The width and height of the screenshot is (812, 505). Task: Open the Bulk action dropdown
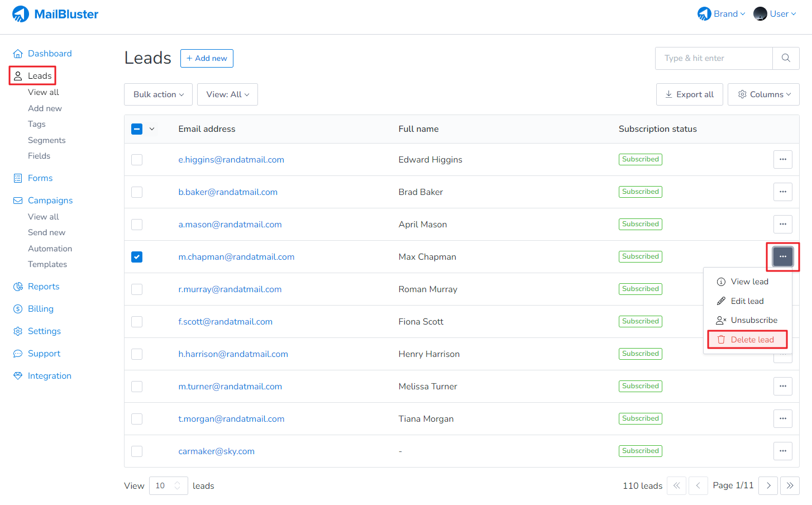(158, 94)
